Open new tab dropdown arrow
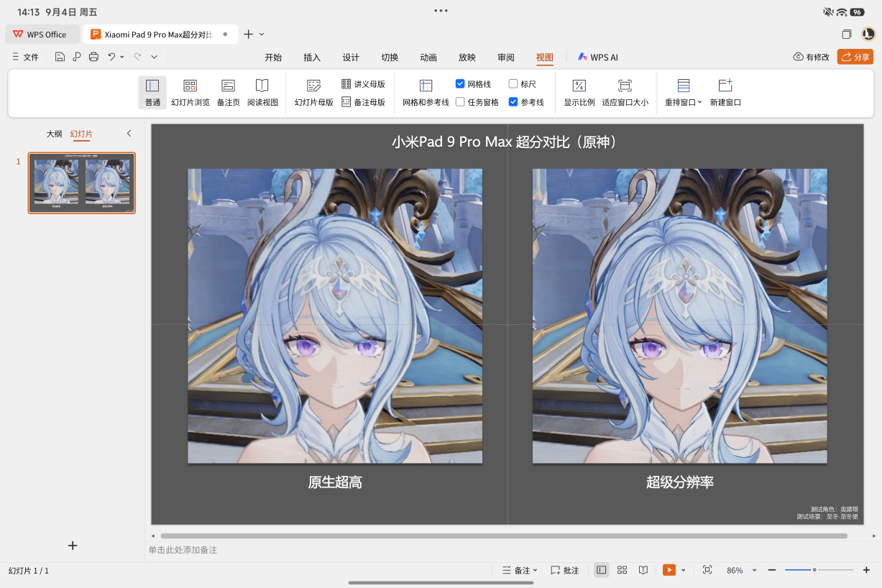Screen dimensions: 882x588 click(262, 35)
